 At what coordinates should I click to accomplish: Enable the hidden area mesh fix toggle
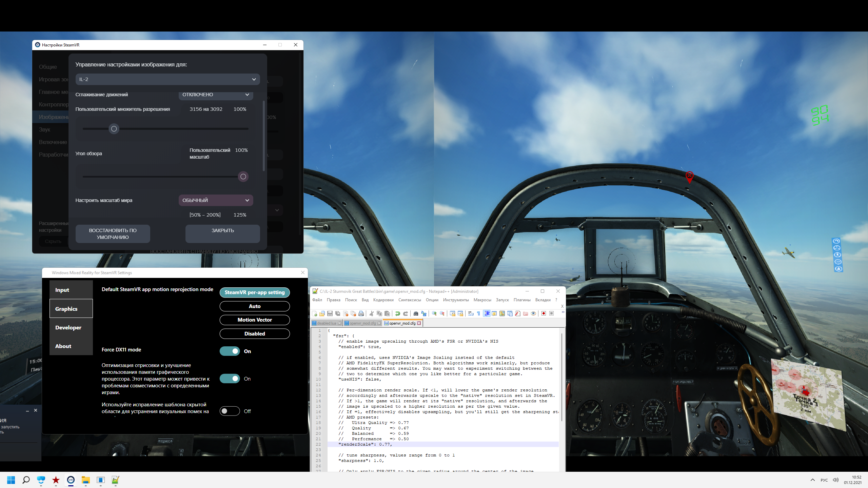pyautogui.click(x=230, y=411)
